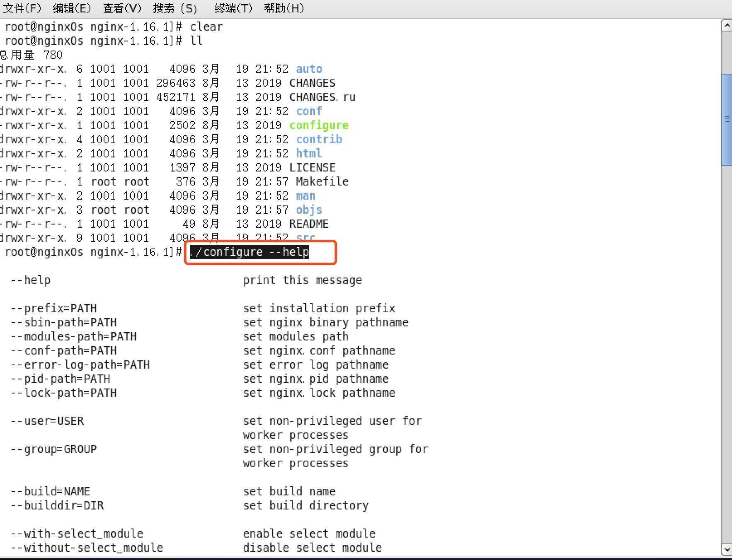Click 'set non-privileged group for' description

click(x=336, y=449)
